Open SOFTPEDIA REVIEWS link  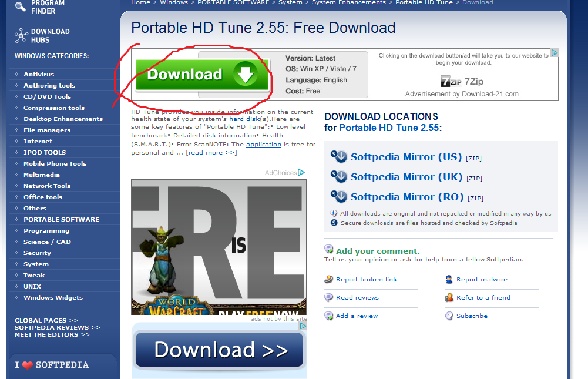(58, 328)
